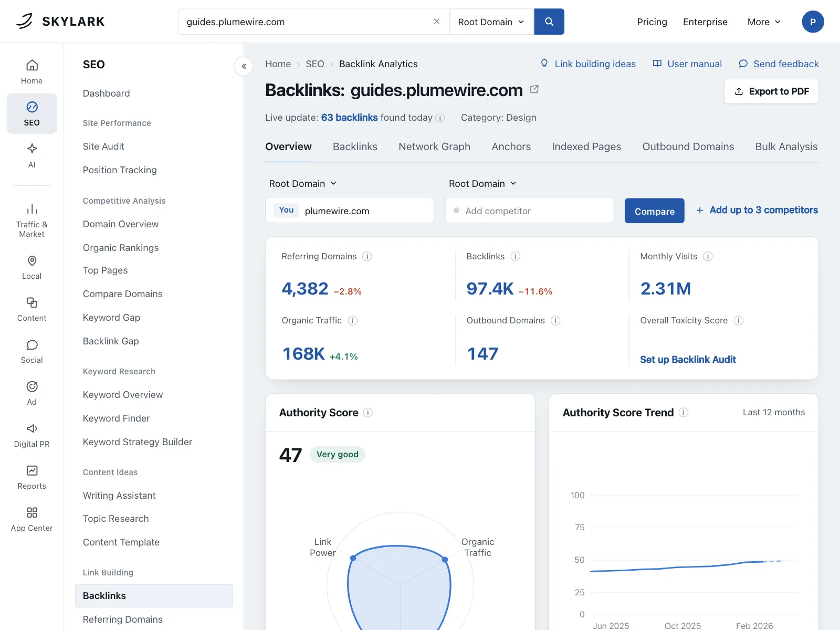The height and width of the screenshot is (630, 840).
Task: Show Monthly Visits info tooltip
Action: coord(708,256)
